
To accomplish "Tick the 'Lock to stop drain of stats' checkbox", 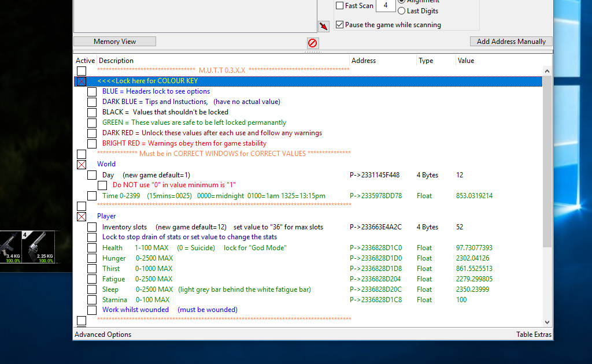I will pyautogui.click(x=92, y=237).
